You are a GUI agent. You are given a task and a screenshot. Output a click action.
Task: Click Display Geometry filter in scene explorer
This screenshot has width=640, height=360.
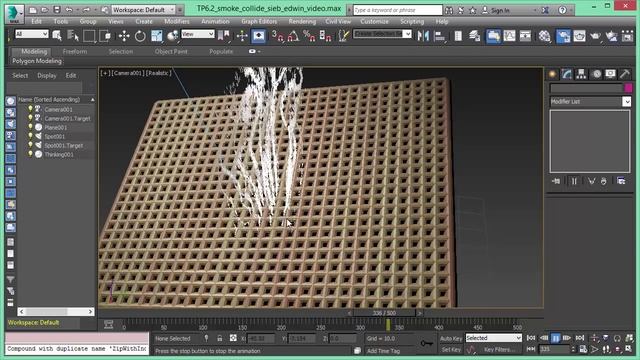(x=11, y=100)
